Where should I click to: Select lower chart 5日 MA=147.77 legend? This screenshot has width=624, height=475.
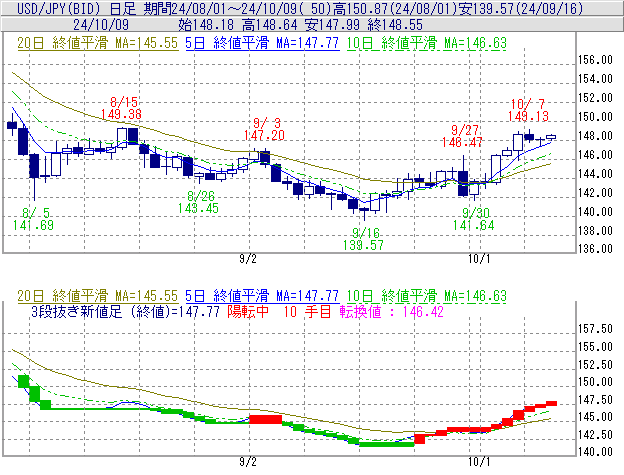[x=262, y=296]
